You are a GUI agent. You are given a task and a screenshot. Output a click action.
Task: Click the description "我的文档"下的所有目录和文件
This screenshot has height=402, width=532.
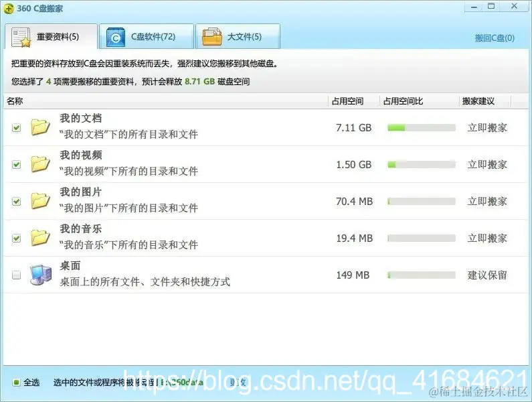click(x=128, y=134)
